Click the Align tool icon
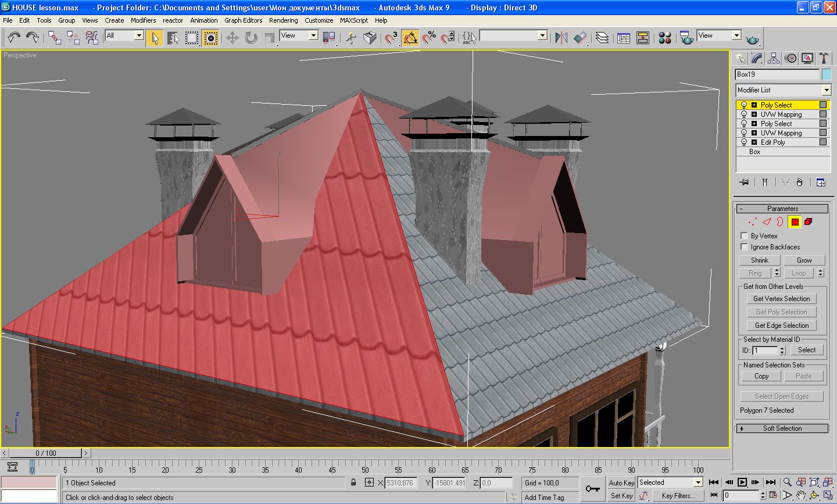 point(580,38)
